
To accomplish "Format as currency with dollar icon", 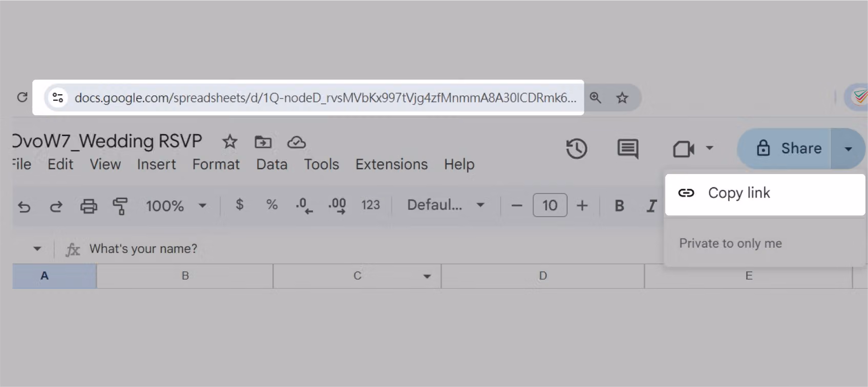I will click(240, 205).
